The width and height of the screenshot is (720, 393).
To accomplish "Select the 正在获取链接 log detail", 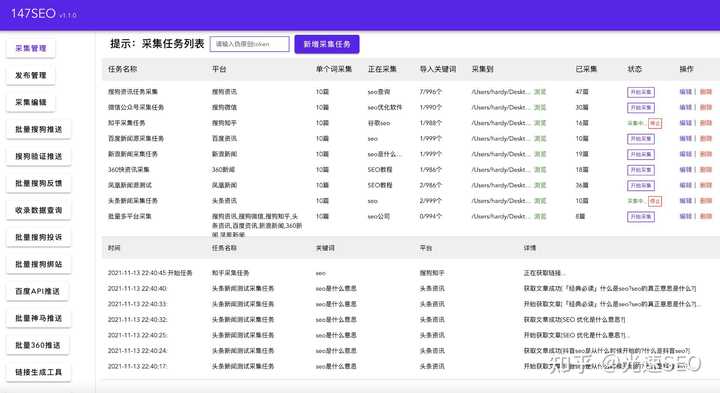I will coord(545,273).
